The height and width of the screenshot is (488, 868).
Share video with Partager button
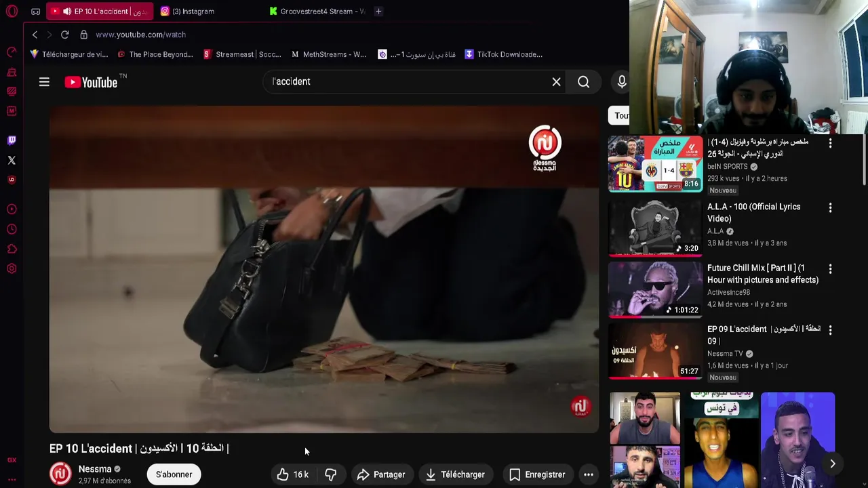[381, 474]
